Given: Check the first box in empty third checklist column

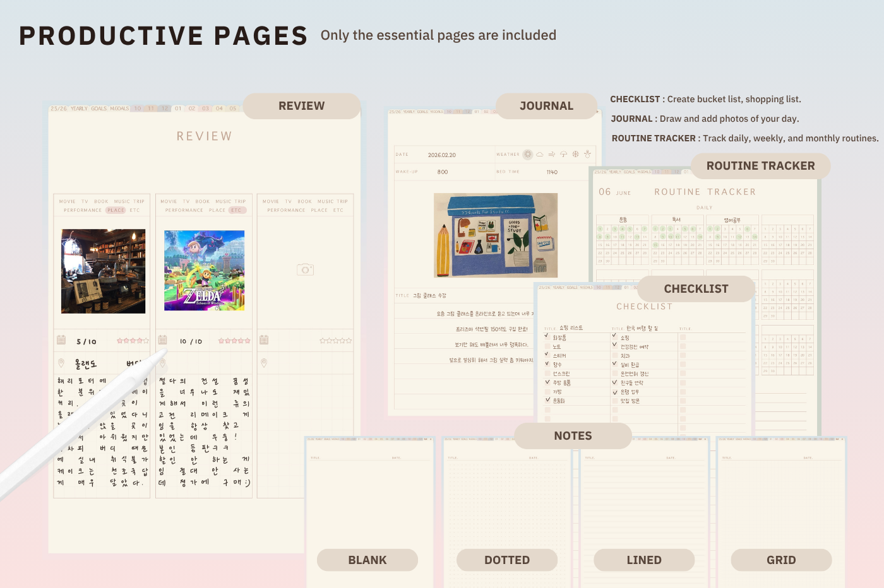Looking at the screenshot, I should (683, 337).
